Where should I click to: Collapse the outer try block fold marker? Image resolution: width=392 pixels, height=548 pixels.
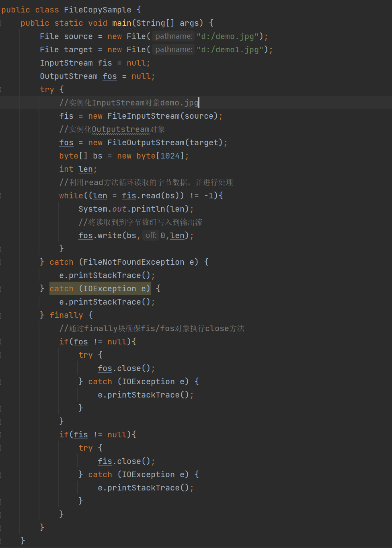pyautogui.click(x=1, y=90)
